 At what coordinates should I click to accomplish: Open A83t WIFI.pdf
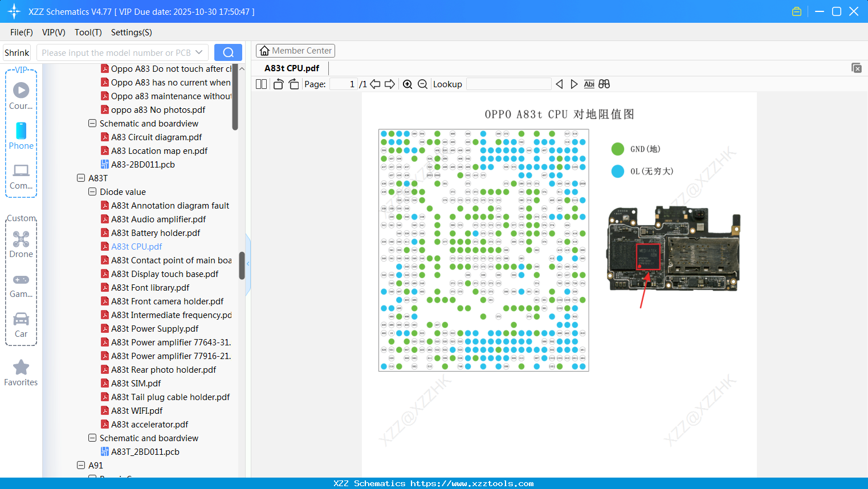[x=137, y=410]
